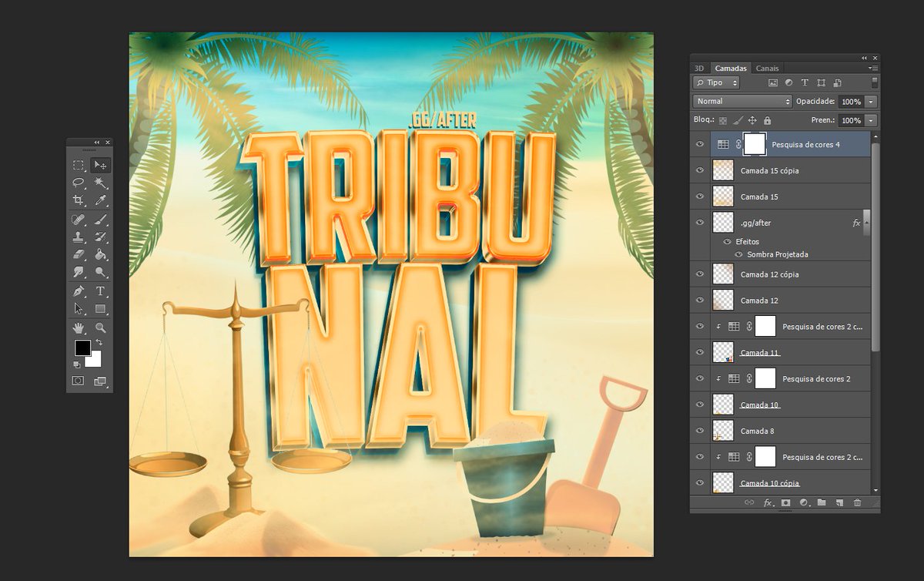Select the Eyedropper tool
This screenshot has width=924, height=581.
tap(100, 200)
